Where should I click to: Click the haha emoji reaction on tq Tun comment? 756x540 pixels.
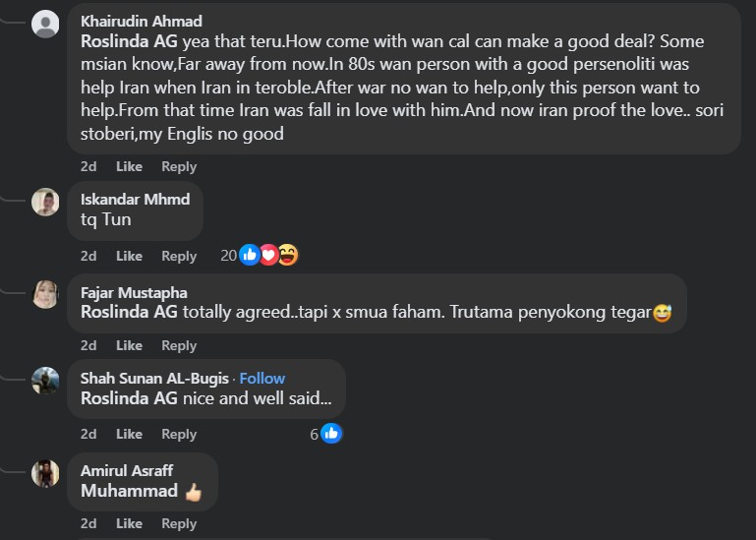pyautogui.click(x=288, y=256)
